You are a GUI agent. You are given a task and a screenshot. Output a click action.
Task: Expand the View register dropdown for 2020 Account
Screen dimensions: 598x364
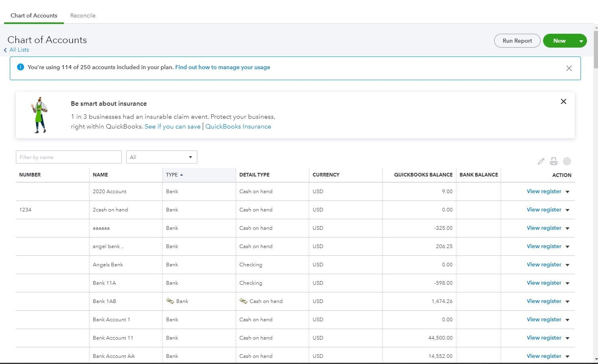567,191
